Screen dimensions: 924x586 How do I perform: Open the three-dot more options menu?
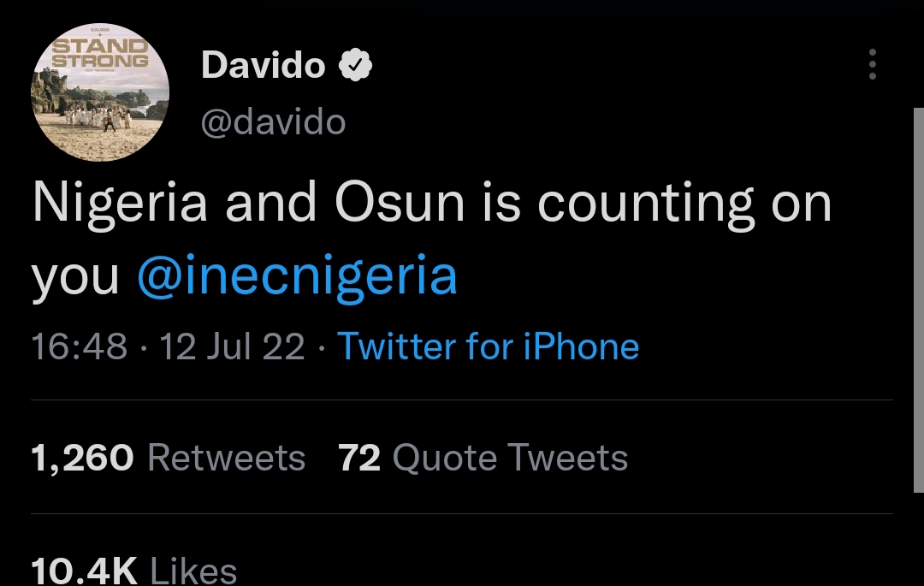[872, 64]
